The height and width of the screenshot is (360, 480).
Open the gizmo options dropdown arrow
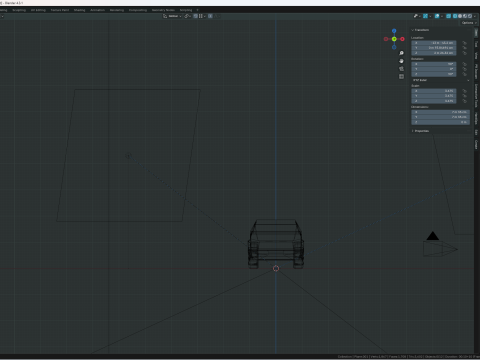click(430, 16)
